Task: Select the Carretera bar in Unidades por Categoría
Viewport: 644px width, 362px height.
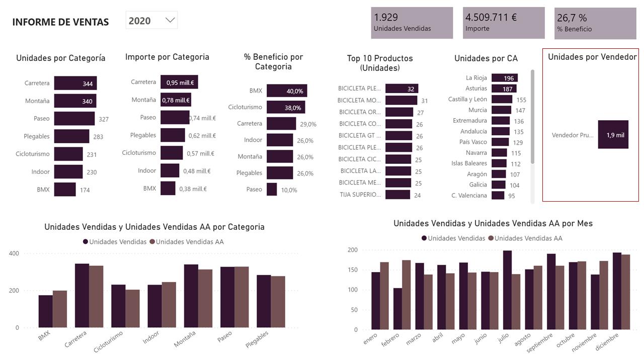Action: pos(75,83)
